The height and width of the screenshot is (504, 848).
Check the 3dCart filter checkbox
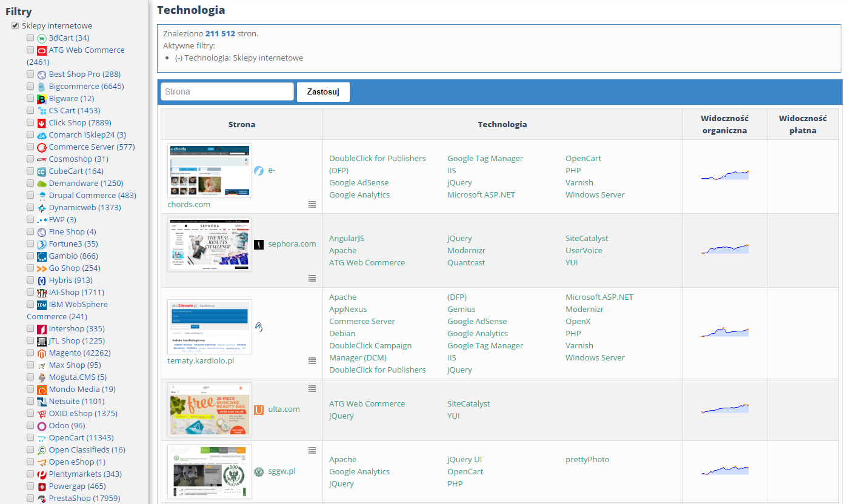30,38
